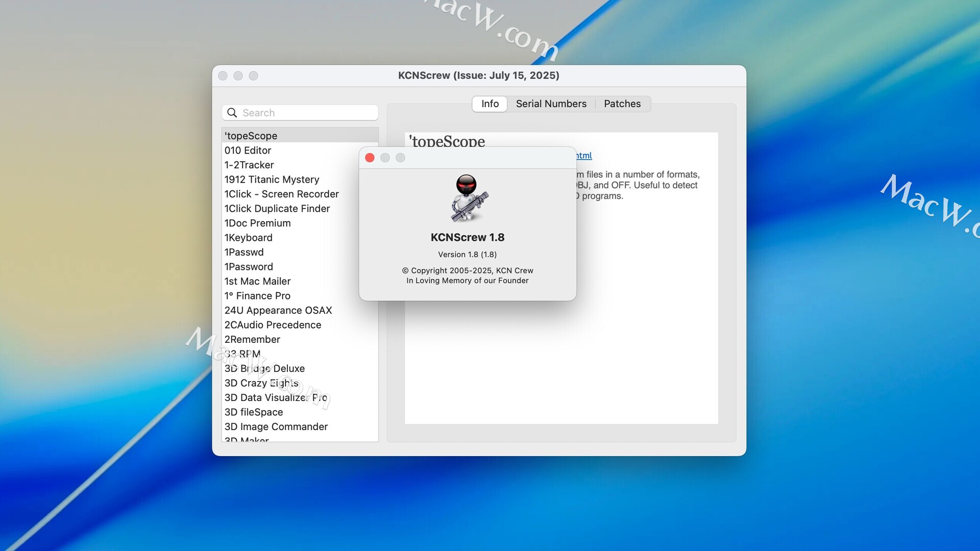
Task: Focus the Search input field
Action: point(300,113)
